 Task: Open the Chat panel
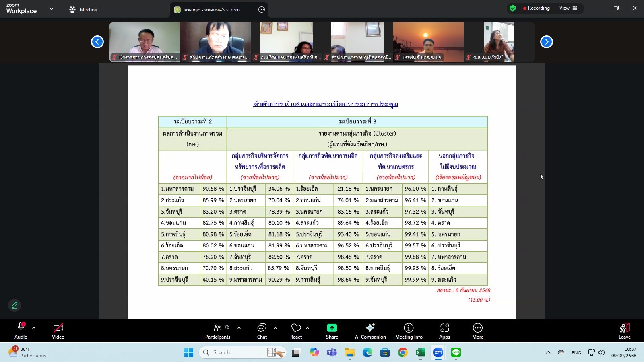(262, 331)
